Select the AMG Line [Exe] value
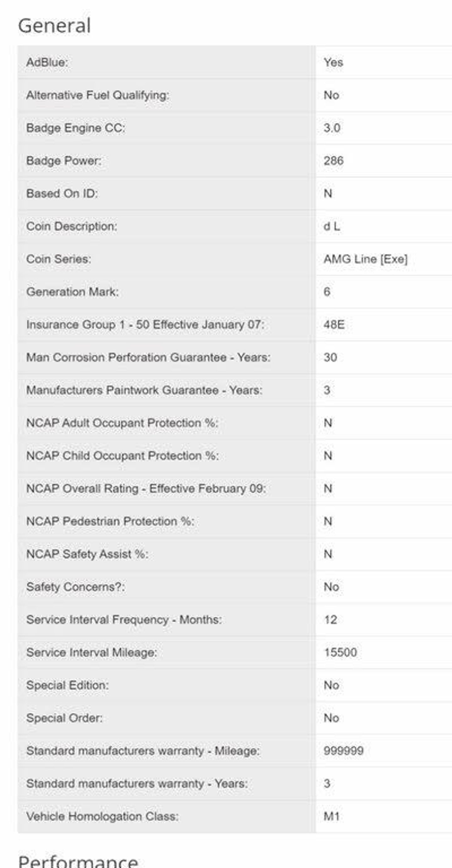Screen dimensions: 452x868 point(365,259)
